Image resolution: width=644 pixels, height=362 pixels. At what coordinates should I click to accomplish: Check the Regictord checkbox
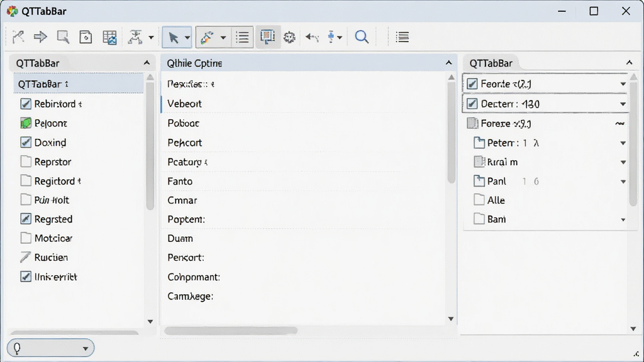click(25, 180)
